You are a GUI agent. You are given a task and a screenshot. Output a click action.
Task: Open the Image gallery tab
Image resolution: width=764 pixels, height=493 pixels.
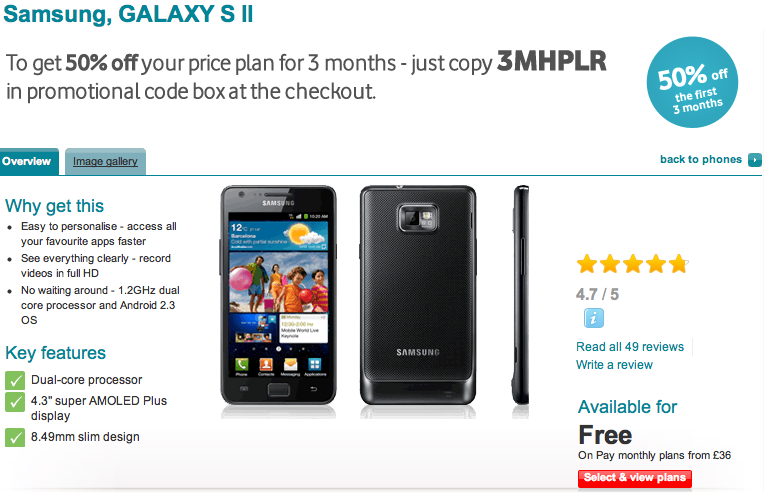pos(105,162)
